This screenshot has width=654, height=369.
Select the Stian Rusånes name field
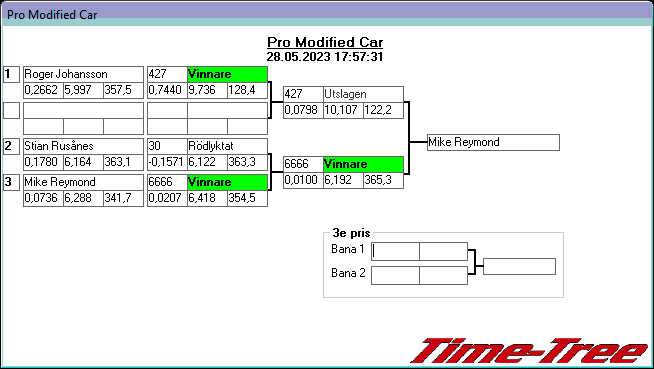[83, 146]
